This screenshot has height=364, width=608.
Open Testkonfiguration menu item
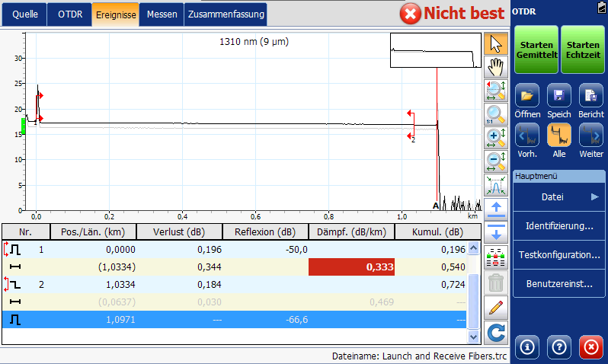(x=559, y=255)
